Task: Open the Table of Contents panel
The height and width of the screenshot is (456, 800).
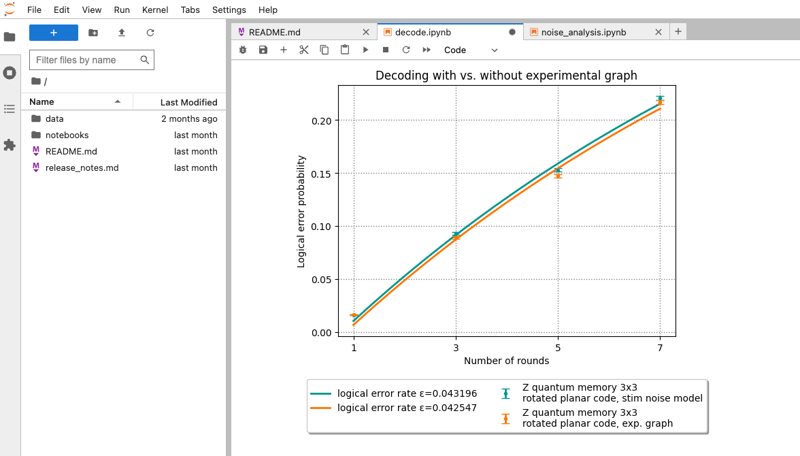Action: pos(10,109)
